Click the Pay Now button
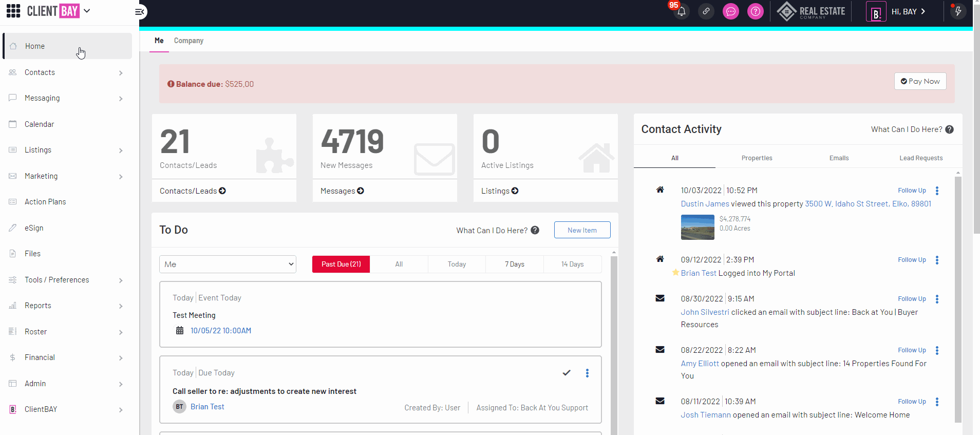The image size is (980, 435). click(x=920, y=81)
